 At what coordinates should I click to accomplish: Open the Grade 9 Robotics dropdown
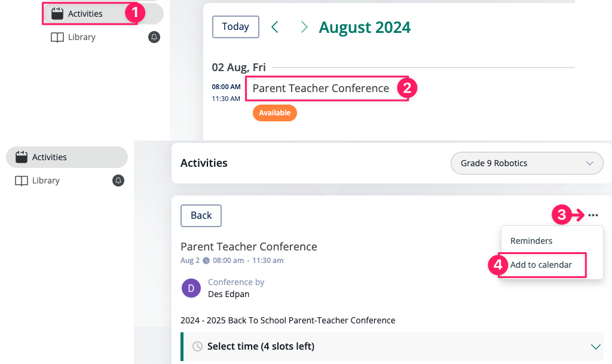point(527,163)
